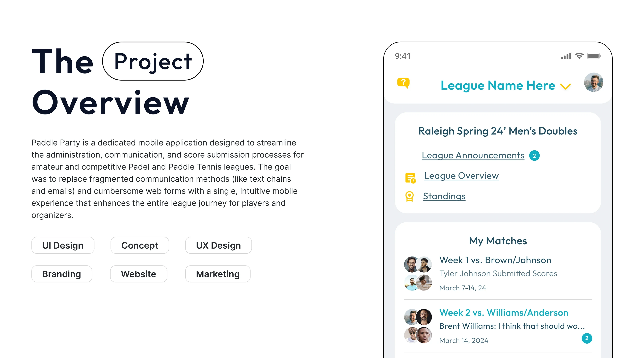Viewport: 644px width, 358px height.
Task: Go to the Standings link
Action: (444, 196)
